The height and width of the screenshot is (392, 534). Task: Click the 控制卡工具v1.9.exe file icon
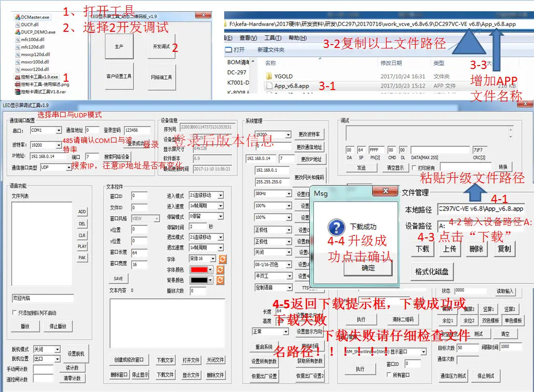[x=17, y=77]
